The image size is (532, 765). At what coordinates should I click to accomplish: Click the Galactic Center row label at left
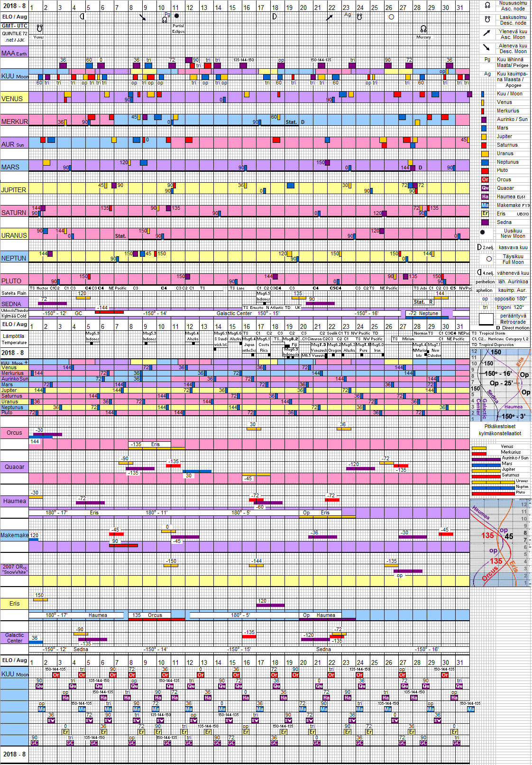tap(14, 638)
